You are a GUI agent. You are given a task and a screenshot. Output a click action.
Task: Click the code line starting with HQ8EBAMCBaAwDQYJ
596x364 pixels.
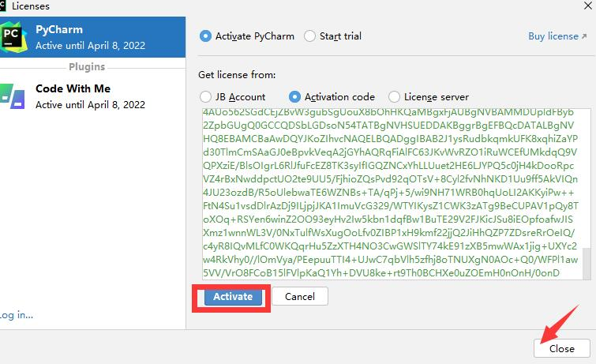coord(391,139)
